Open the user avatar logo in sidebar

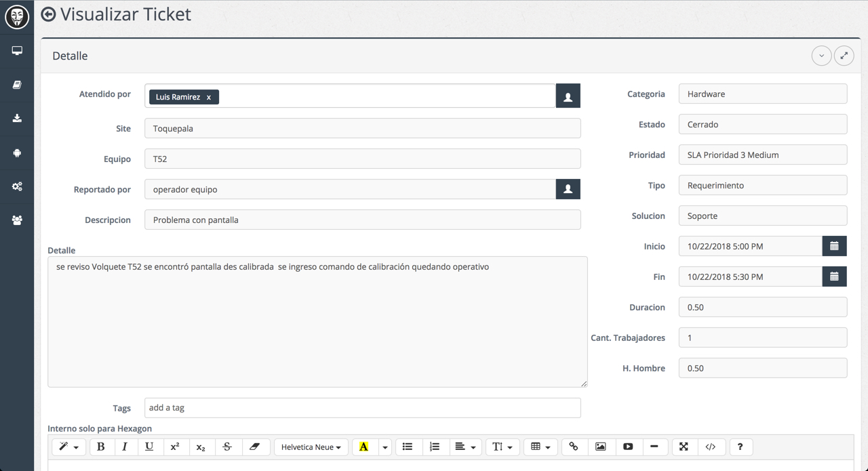coord(17,17)
